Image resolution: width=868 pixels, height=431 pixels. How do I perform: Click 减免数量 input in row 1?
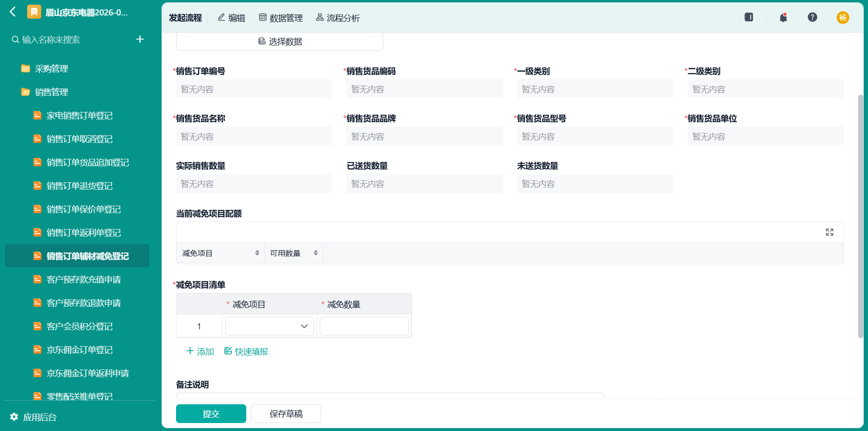pyautogui.click(x=364, y=326)
